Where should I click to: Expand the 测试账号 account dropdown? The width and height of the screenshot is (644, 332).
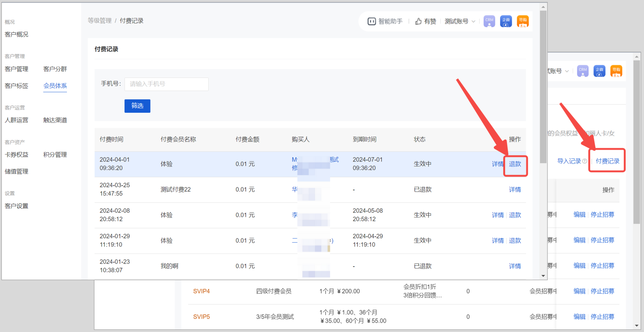460,21
